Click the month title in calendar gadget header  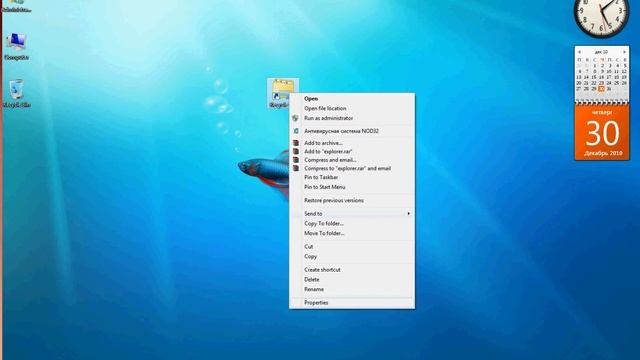point(601,52)
